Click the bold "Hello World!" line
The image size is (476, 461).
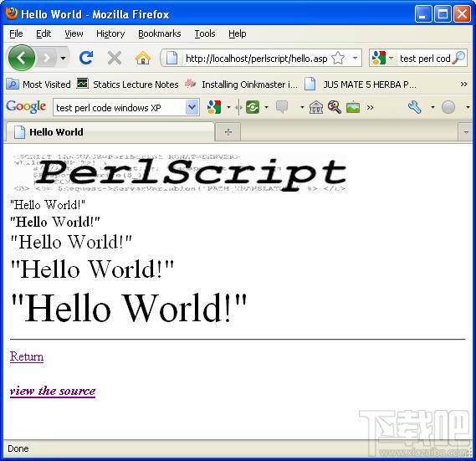pyautogui.click(x=54, y=222)
